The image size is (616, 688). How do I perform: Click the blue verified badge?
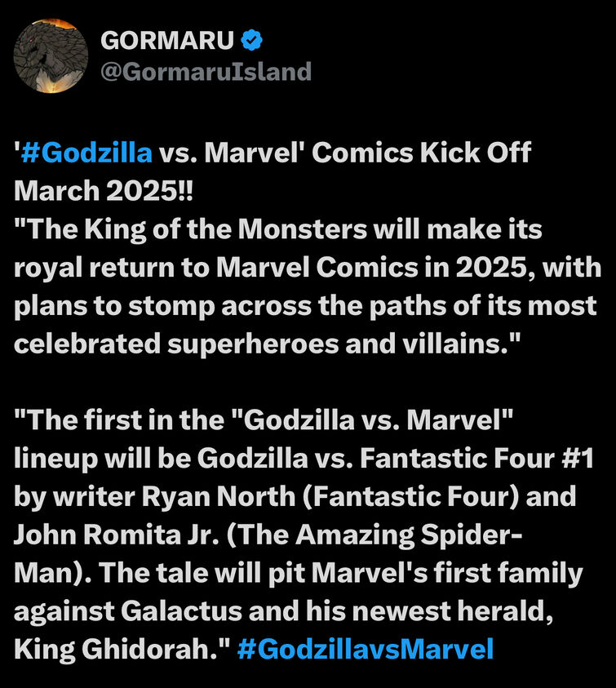252,40
